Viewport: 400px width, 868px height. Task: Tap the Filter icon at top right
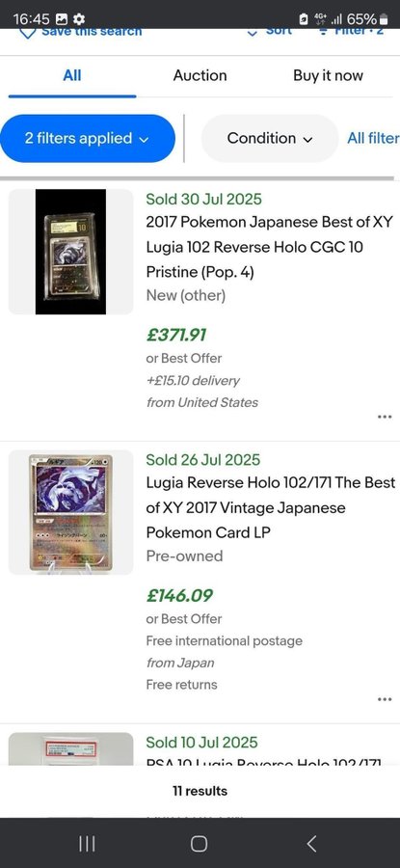tap(323, 31)
